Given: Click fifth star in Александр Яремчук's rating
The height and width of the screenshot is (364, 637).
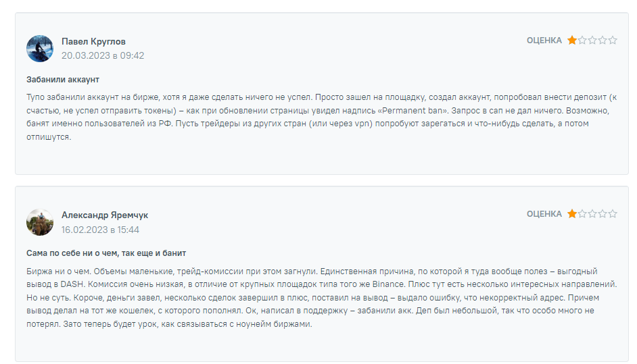Looking at the screenshot, I should [x=613, y=214].
